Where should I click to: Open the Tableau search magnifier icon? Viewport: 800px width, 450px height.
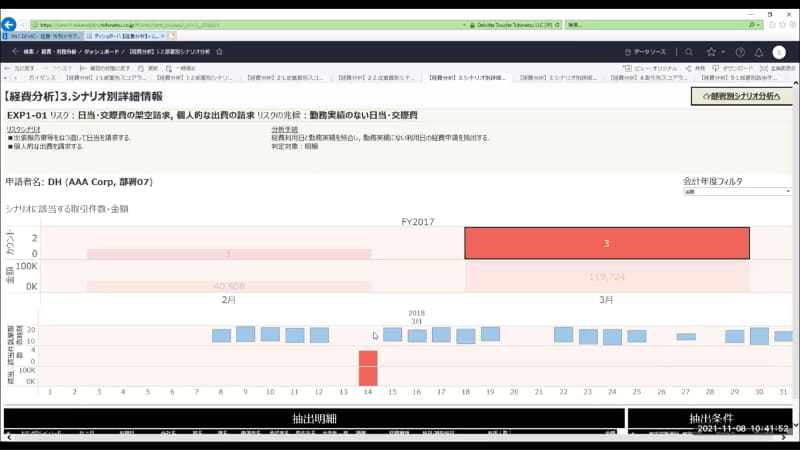(689, 52)
